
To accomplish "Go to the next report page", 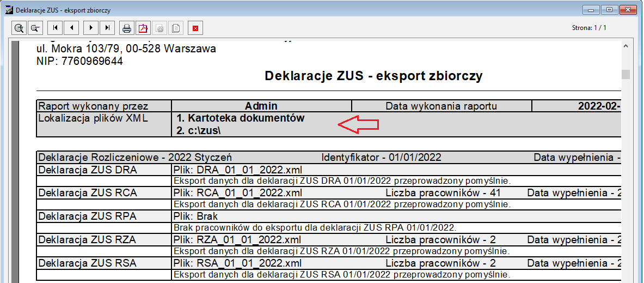I will tap(91, 28).
